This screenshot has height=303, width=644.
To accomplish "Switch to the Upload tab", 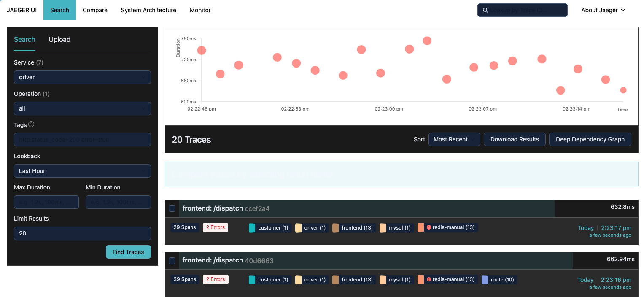I will (59, 39).
